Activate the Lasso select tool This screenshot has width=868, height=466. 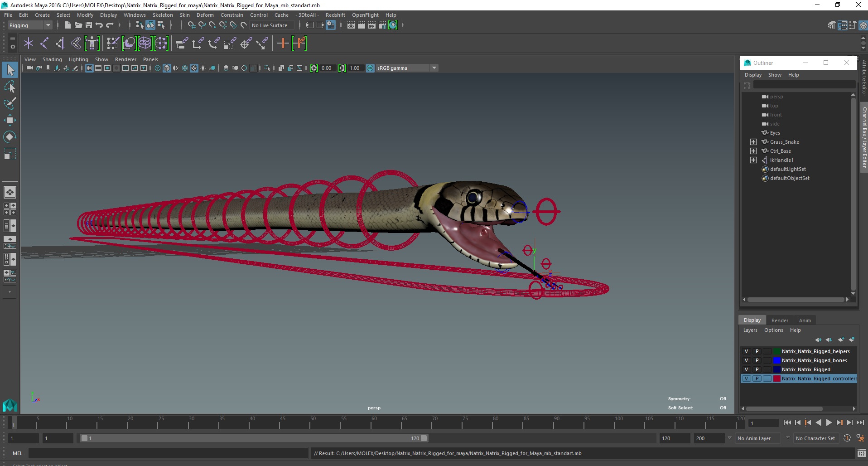click(10, 87)
